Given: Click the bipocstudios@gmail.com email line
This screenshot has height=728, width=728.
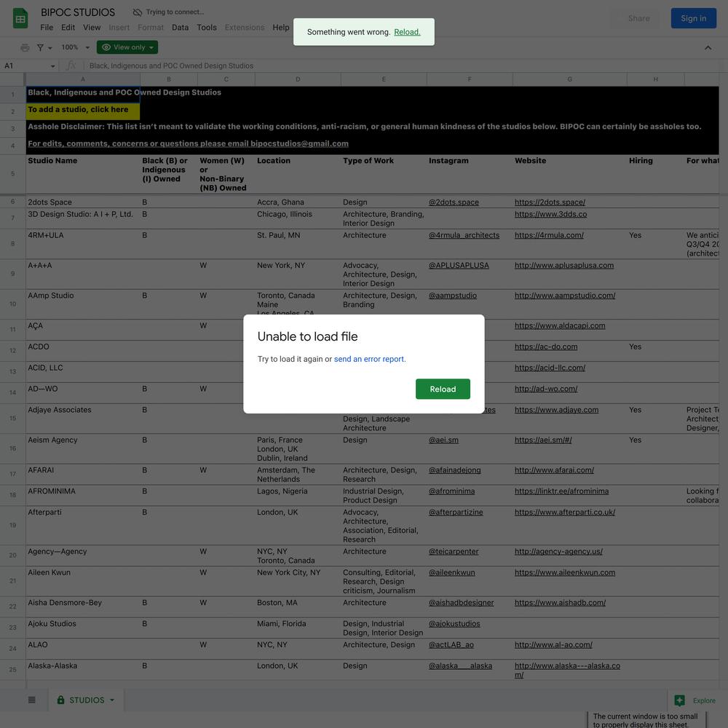Looking at the screenshot, I should pyautogui.click(x=188, y=143).
